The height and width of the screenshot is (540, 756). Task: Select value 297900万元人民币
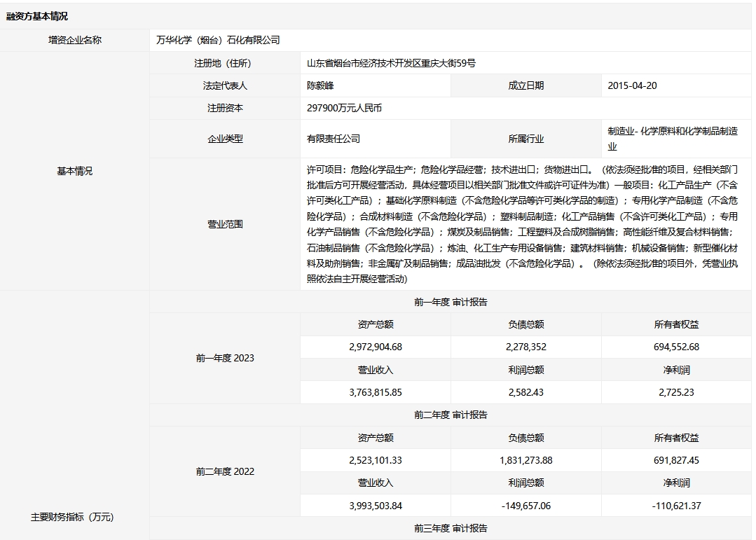(344, 109)
